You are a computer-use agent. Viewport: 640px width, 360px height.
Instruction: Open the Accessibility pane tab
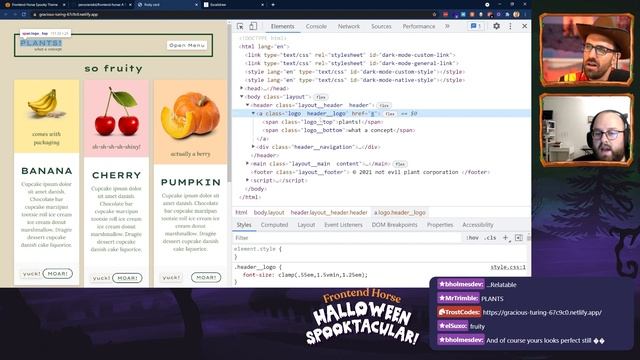pyautogui.click(x=478, y=225)
